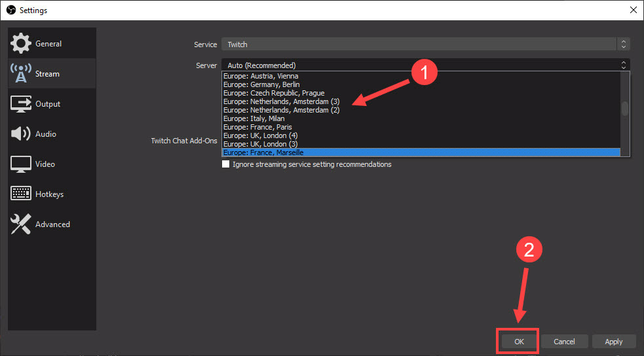Click the General gear icon
This screenshot has width=644, height=356.
click(21, 44)
